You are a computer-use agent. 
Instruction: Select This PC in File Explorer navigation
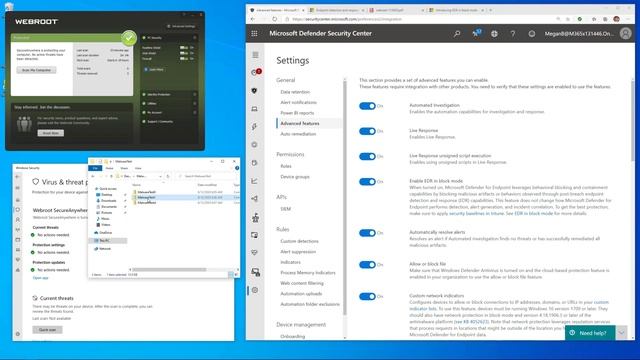click(108, 241)
